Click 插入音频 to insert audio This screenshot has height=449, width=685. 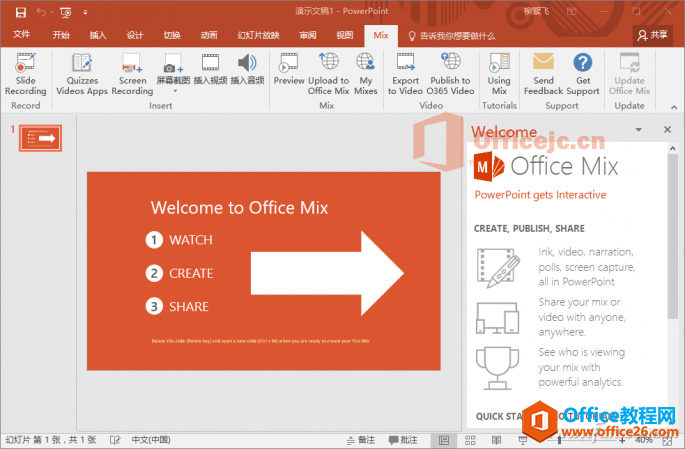pyautogui.click(x=247, y=69)
